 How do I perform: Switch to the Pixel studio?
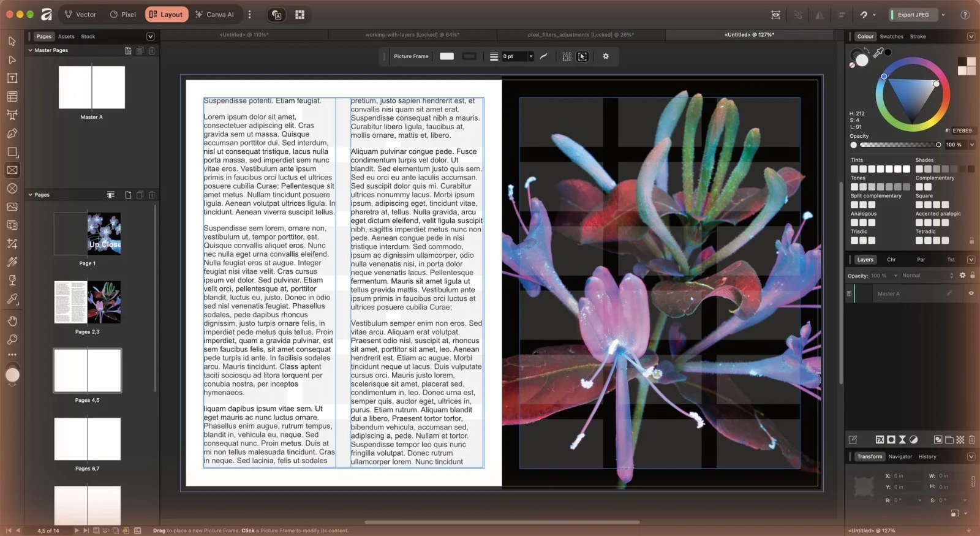(x=123, y=15)
